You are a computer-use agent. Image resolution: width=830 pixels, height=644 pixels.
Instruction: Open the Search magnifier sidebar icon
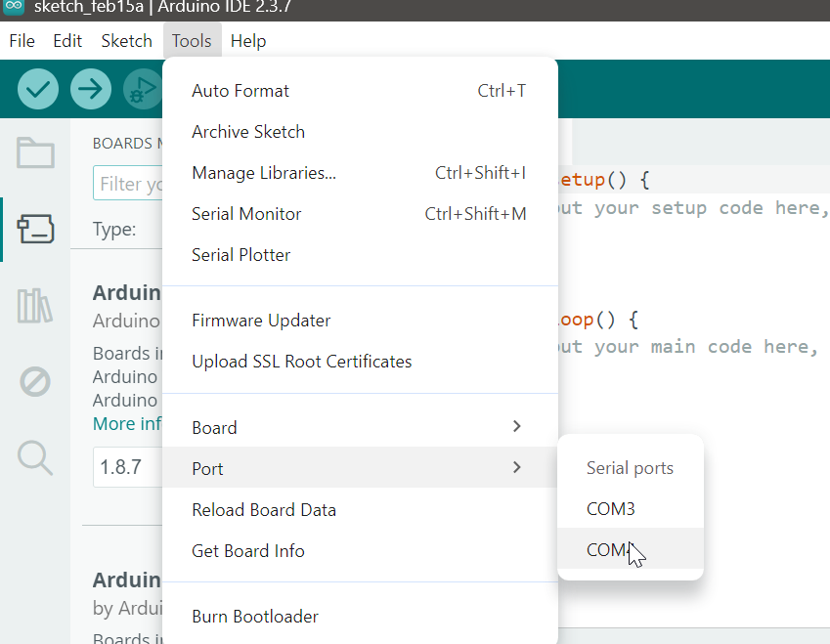click(35, 456)
